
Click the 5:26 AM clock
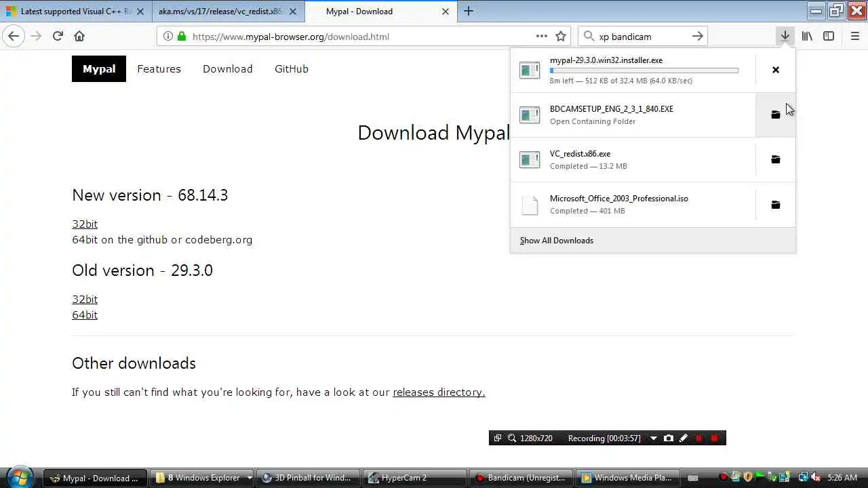[x=842, y=478]
